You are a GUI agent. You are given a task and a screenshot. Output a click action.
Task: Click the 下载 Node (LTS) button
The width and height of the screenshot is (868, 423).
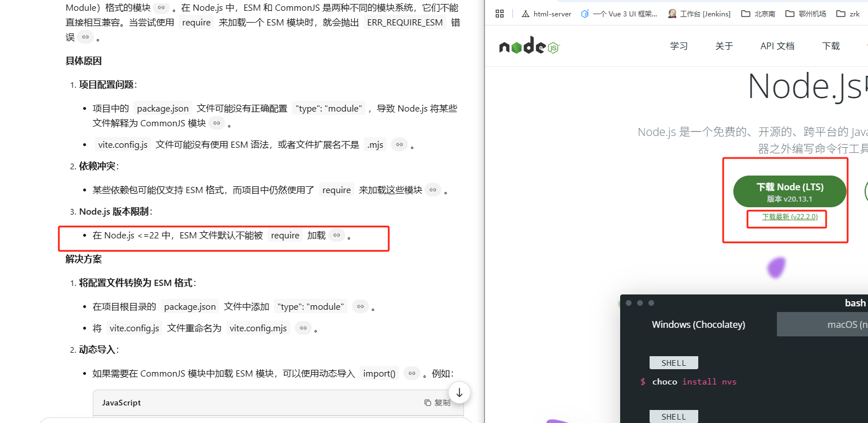pyautogui.click(x=789, y=191)
